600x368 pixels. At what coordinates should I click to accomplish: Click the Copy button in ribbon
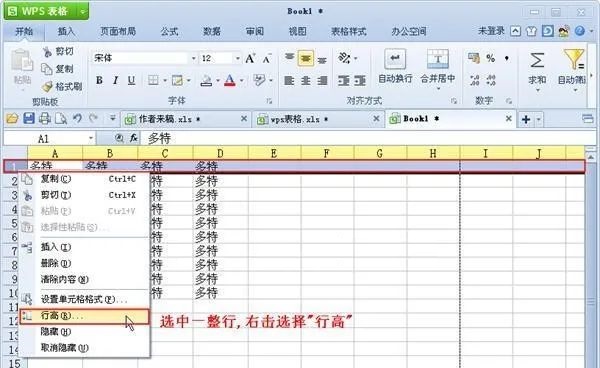(58, 69)
